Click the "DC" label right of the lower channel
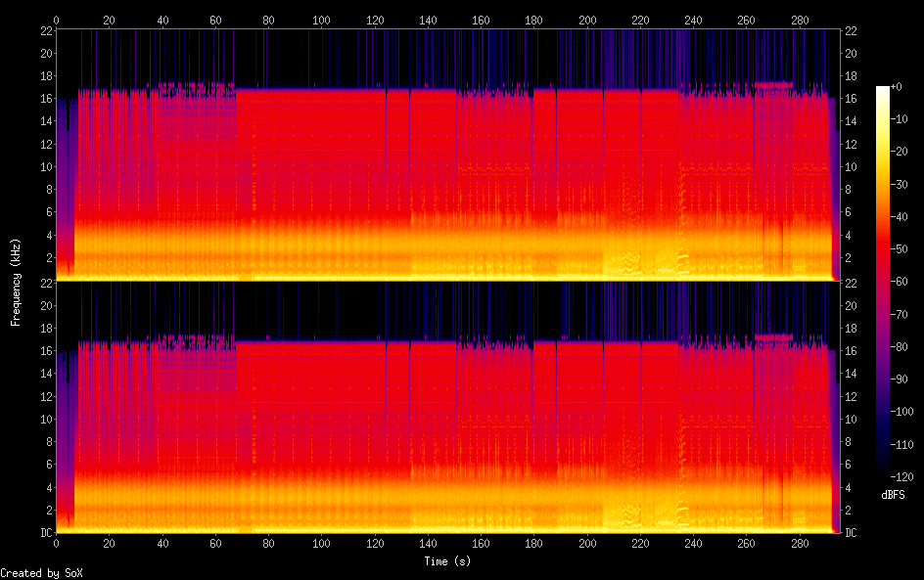This screenshot has height=580, width=924. click(x=852, y=533)
